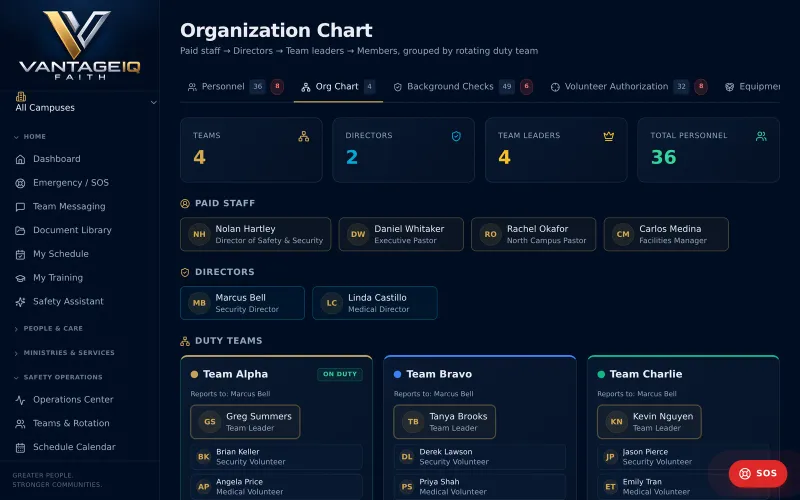Screen dimensions: 800x500
Task: Click the shield icon in Directors card
Action: (456, 136)
